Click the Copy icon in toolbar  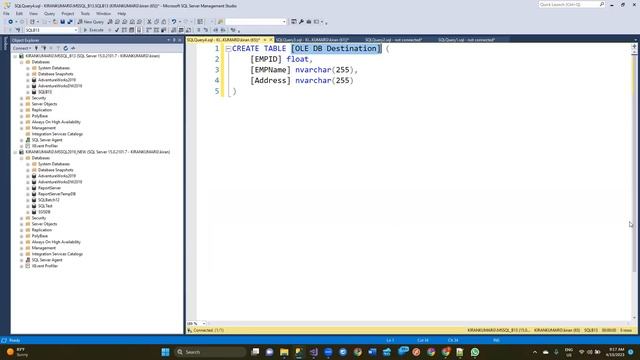tap(156, 22)
